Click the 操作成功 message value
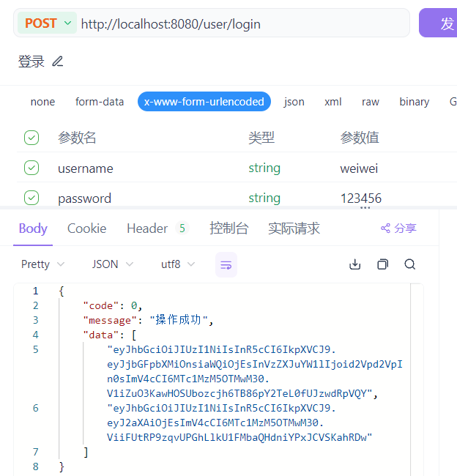Viewport: 457px width, 476px height. pyautogui.click(x=179, y=320)
